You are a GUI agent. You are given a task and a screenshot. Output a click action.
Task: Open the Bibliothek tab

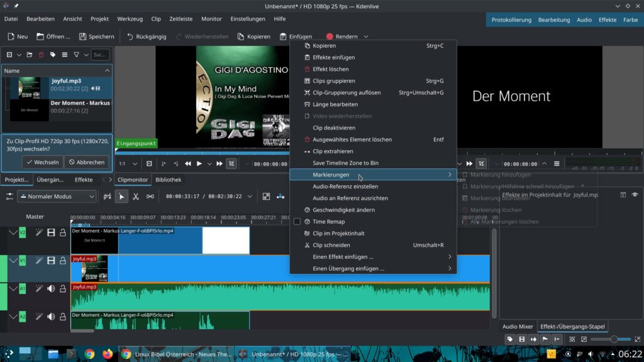coord(169,180)
